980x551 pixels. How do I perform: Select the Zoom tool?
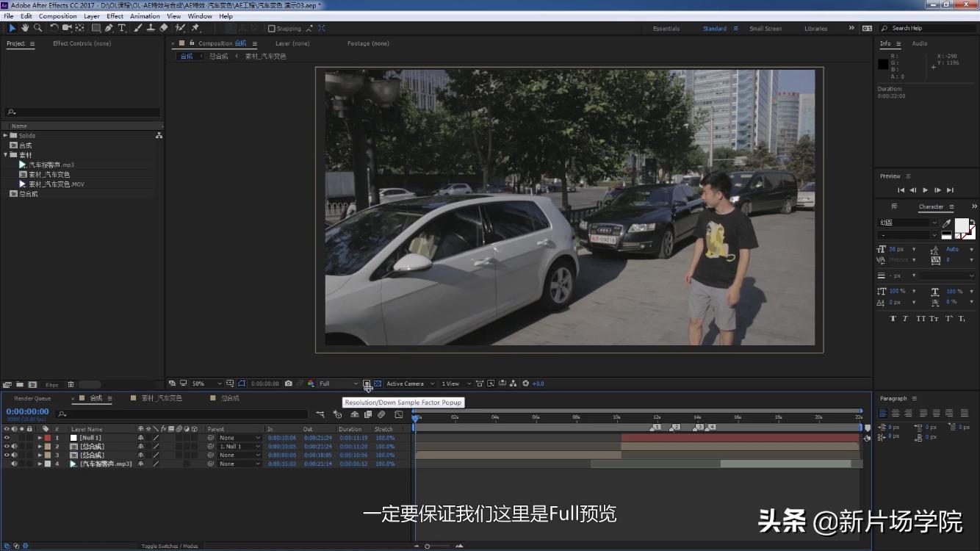(x=38, y=28)
